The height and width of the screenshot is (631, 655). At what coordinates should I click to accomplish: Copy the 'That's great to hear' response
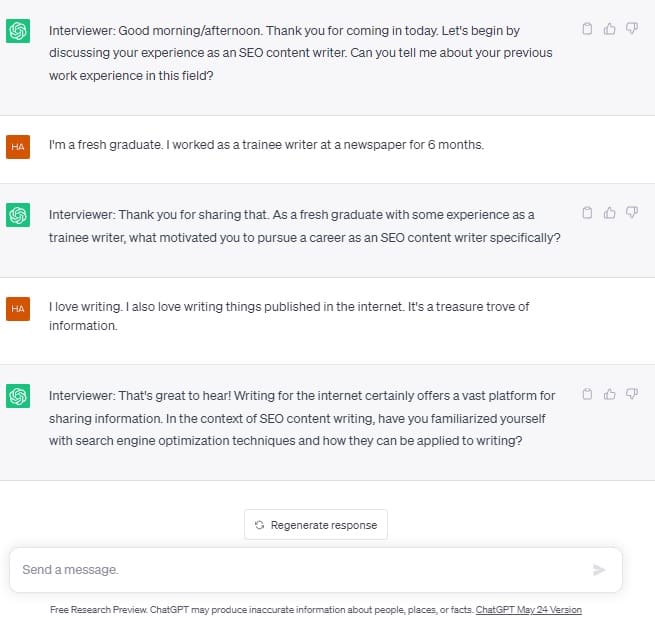587,394
